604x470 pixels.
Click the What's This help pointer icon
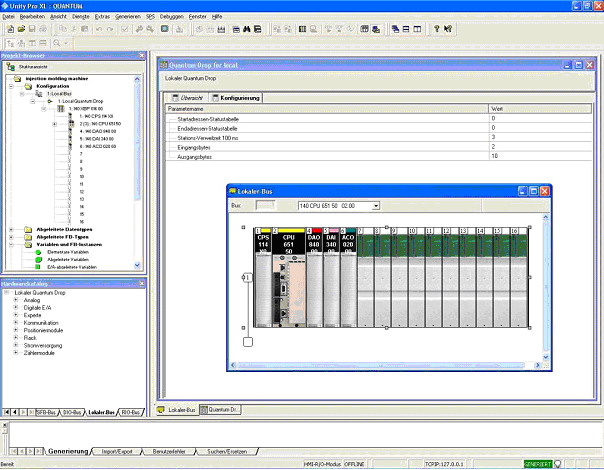point(448,29)
